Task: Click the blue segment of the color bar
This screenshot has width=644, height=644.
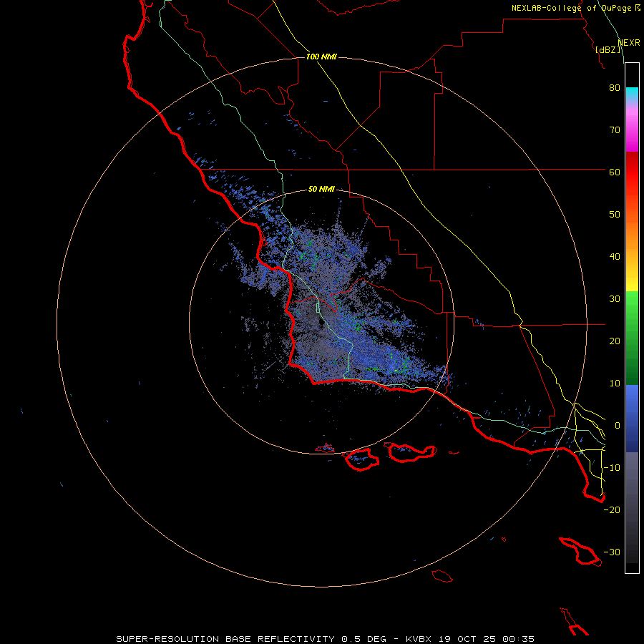Action: pyautogui.click(x=632, y=419)
